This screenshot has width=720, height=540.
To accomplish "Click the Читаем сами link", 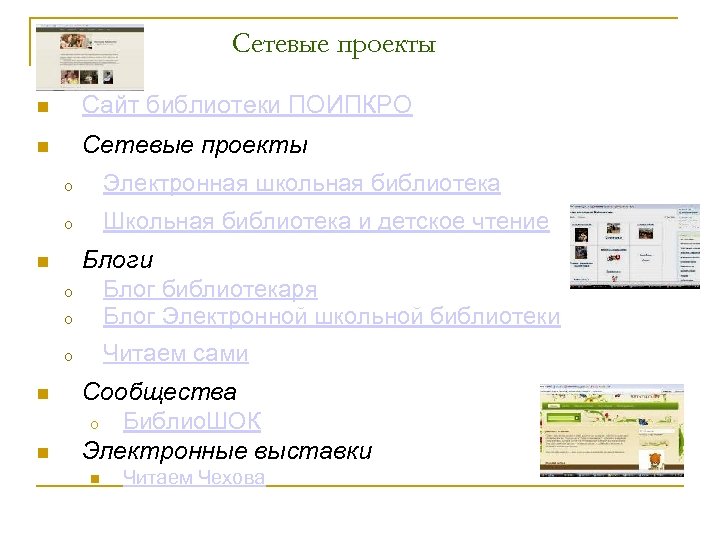I will pos(176,354).
